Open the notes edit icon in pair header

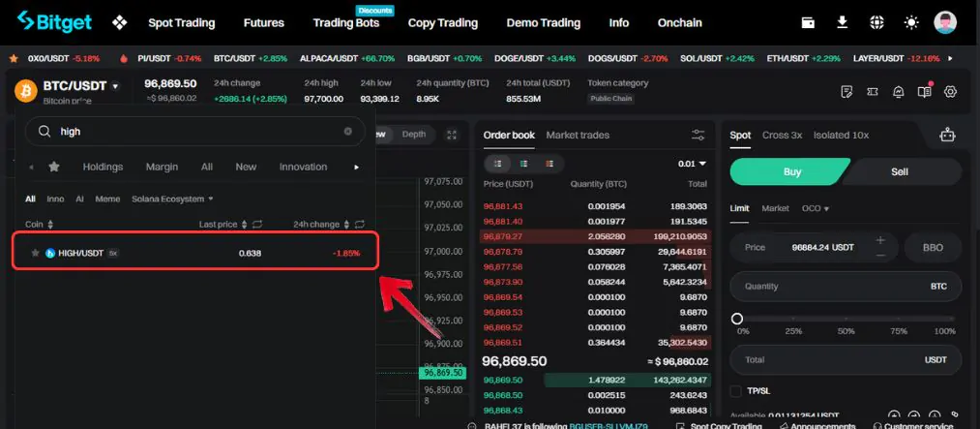pos(846,92)
